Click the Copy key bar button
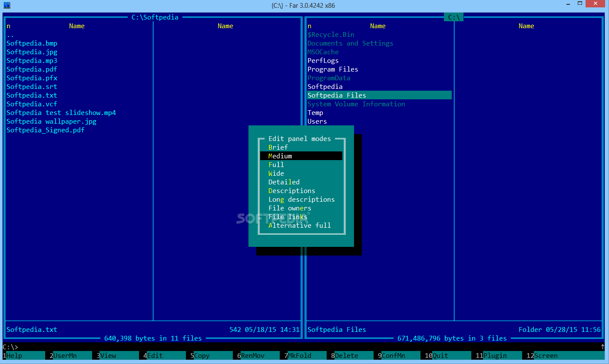 (x=211, y=356)
